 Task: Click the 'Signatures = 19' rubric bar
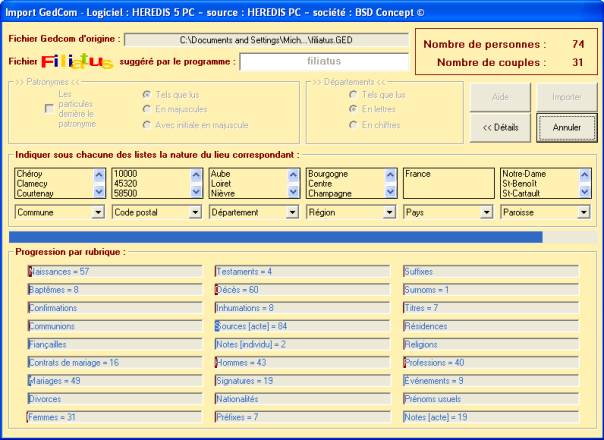[302, 381]
